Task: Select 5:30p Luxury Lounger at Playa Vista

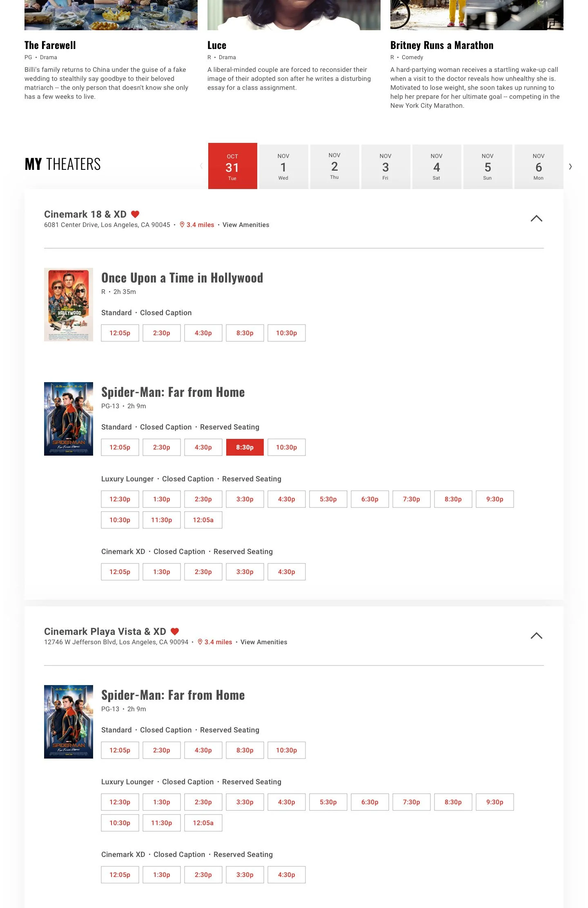Action: coord(328,802)
